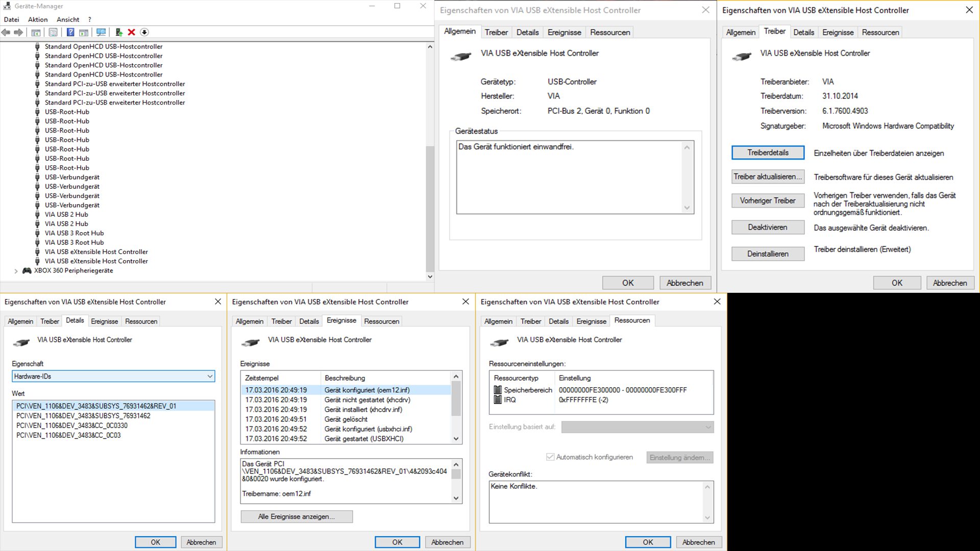The height and width of the screenshot is (551, 980).
Task: Open the Ansicht menu
Action: tap(68, 19)
